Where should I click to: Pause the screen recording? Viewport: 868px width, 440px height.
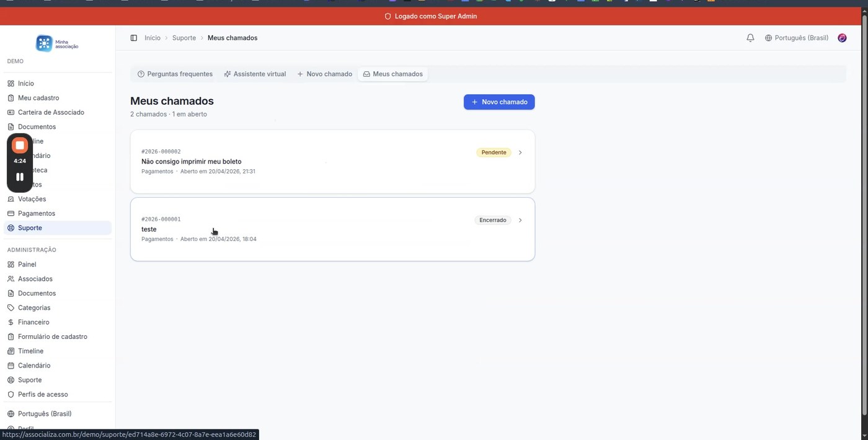point(19,177)
